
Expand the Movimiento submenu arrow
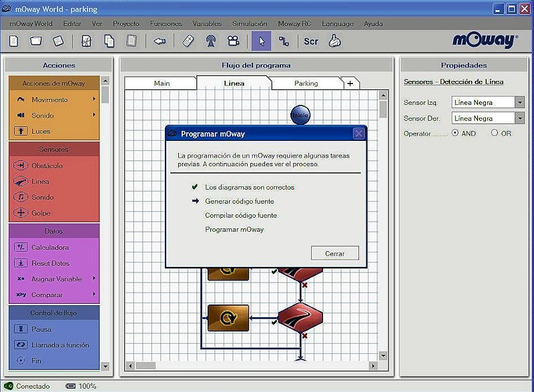(x=94, y=100)
